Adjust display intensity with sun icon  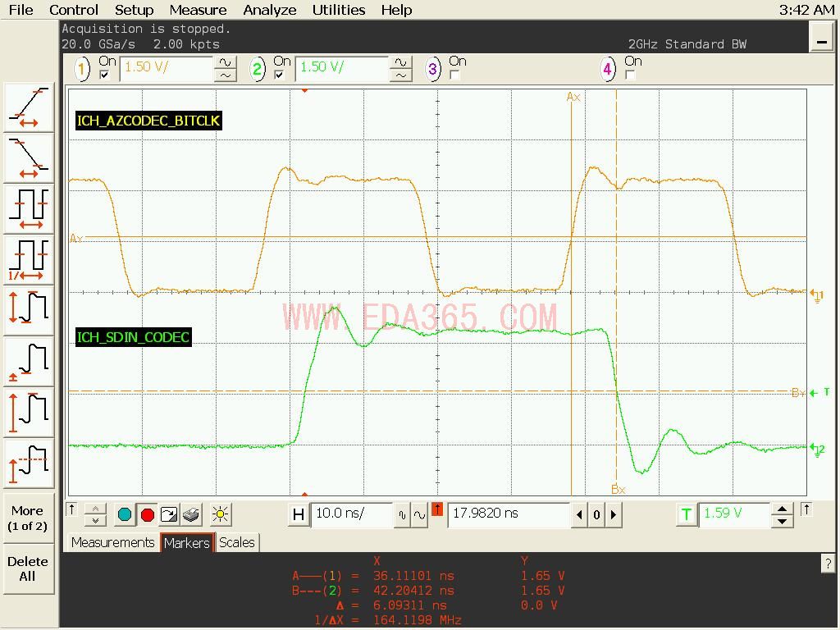click(220, 515)
